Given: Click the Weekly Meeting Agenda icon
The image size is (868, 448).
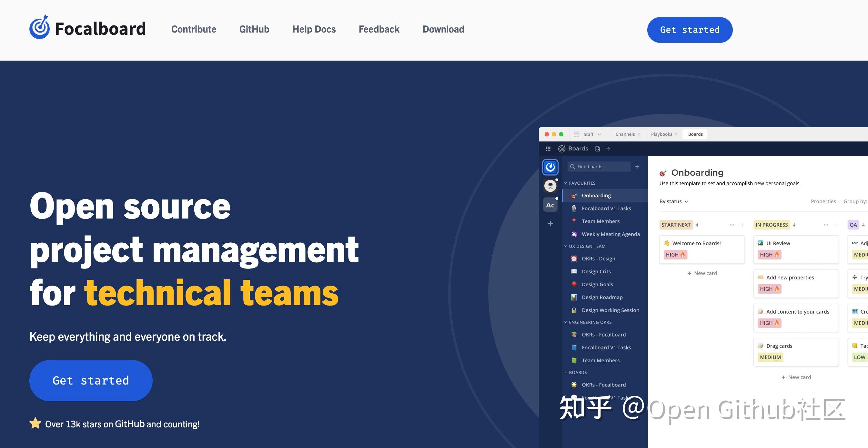Looking at the screenshot, I should click(573, 233).
